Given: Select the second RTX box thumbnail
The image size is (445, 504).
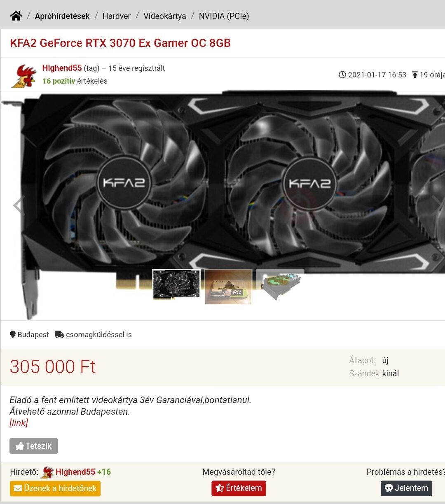Looking at the screenshot, I should point(228,287).
